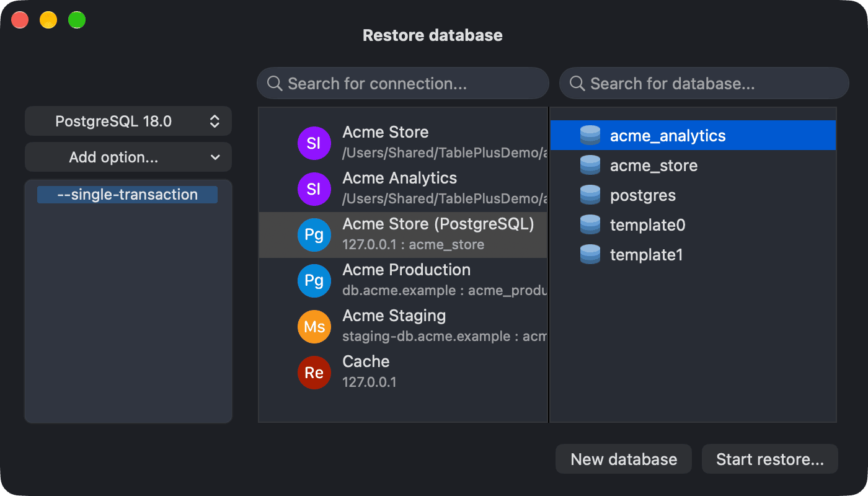Select the Acme Store connection name
The height and width of the screenshot is (496, 868).
pos(386,132)
